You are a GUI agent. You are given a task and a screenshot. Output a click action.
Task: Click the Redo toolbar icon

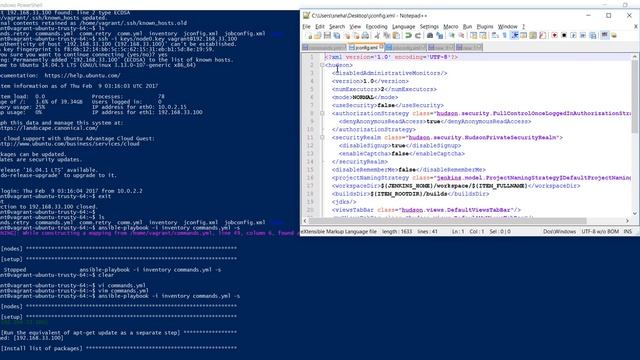click(x=418, y=36)
